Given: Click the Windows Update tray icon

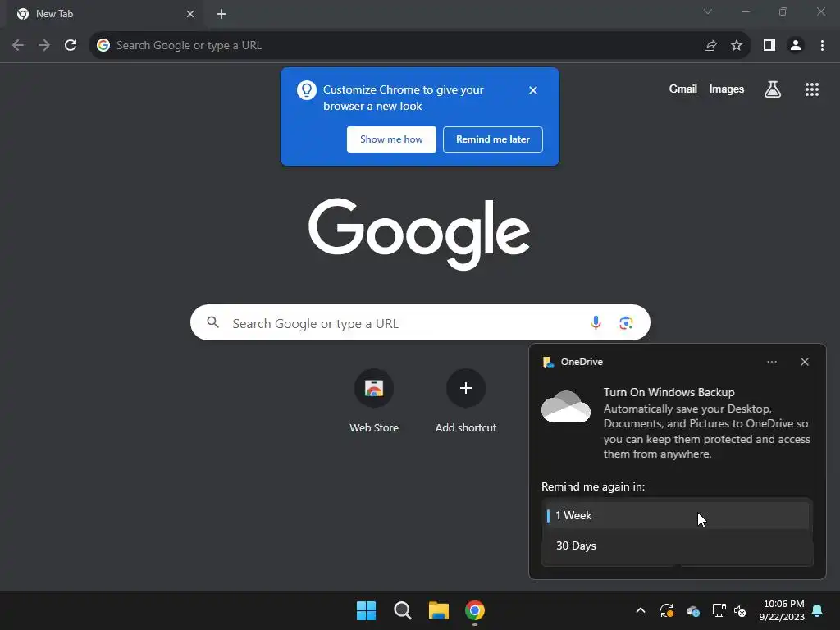Looking at the screenshot, I should point(666,610).
